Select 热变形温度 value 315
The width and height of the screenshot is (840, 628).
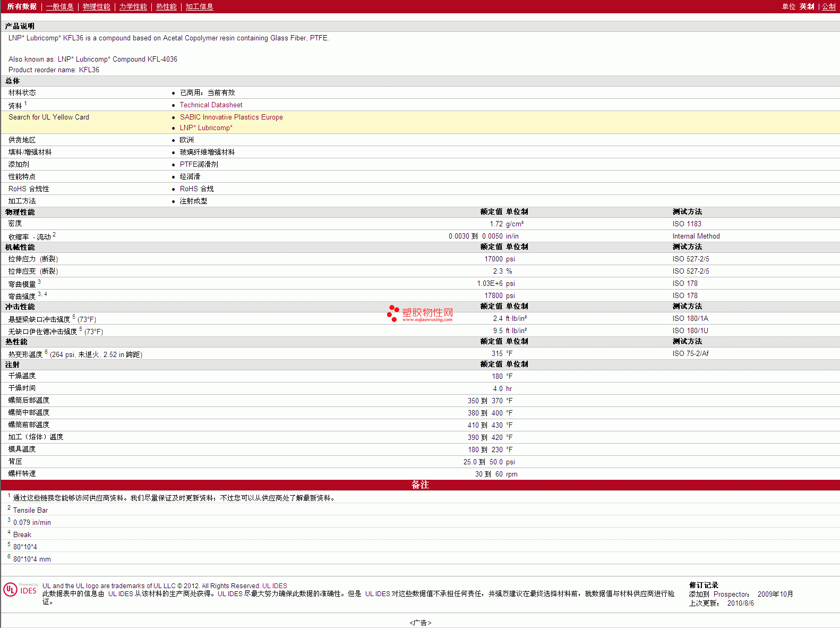(497, 354)
